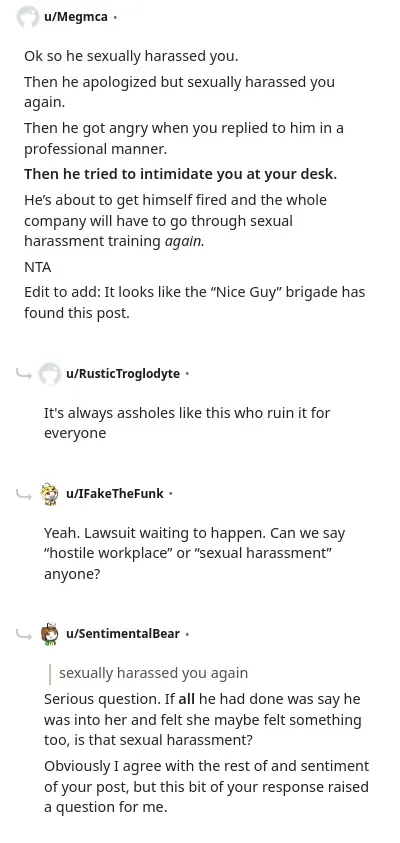Click u/RusticTroglodyte's avatar icon
Viewport: 400px width, 843px height.
49,374
